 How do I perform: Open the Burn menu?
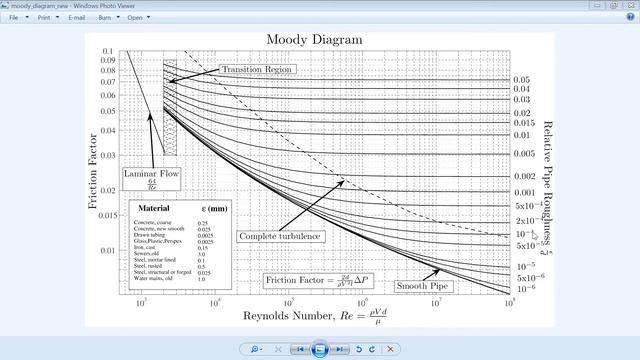click(104, 18)
